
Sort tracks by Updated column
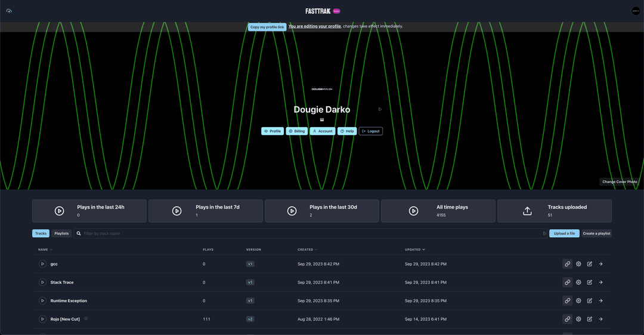point(415,250)
